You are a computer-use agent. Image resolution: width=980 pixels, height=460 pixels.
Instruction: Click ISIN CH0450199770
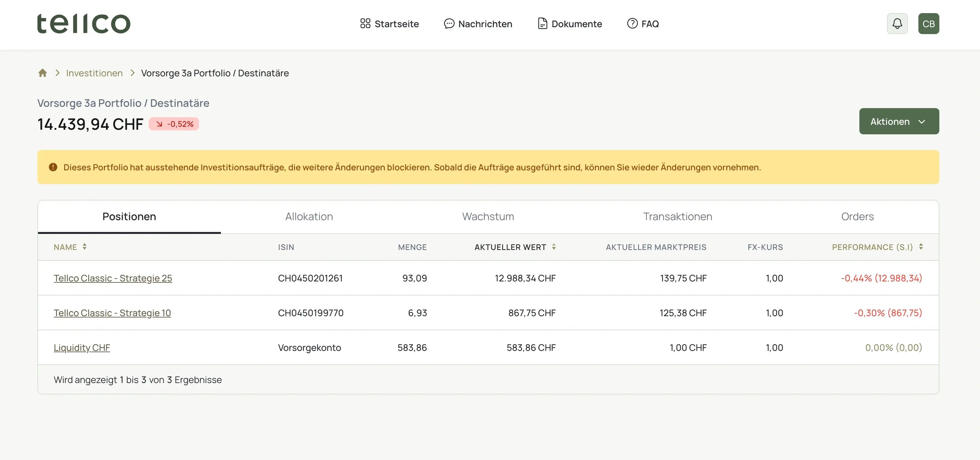310,313
